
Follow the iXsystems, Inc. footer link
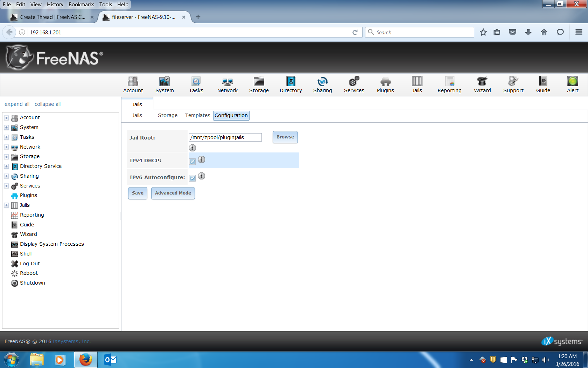coord(72,341)
